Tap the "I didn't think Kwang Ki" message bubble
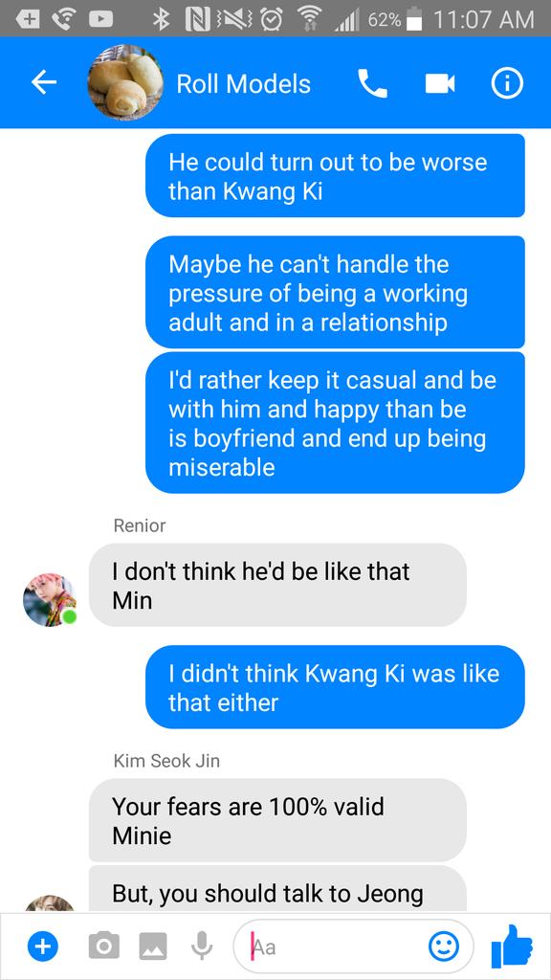 [x=335, y=687]
